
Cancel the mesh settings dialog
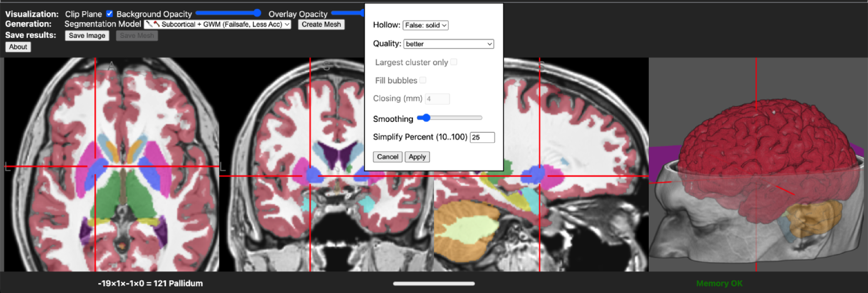coord(387,157)
